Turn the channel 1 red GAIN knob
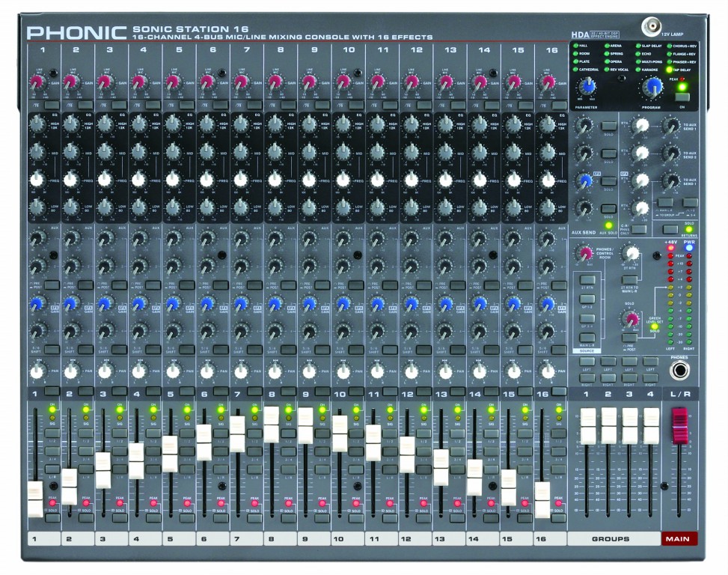The height and width of the screenshot is (575, 728). click(37, 82)
